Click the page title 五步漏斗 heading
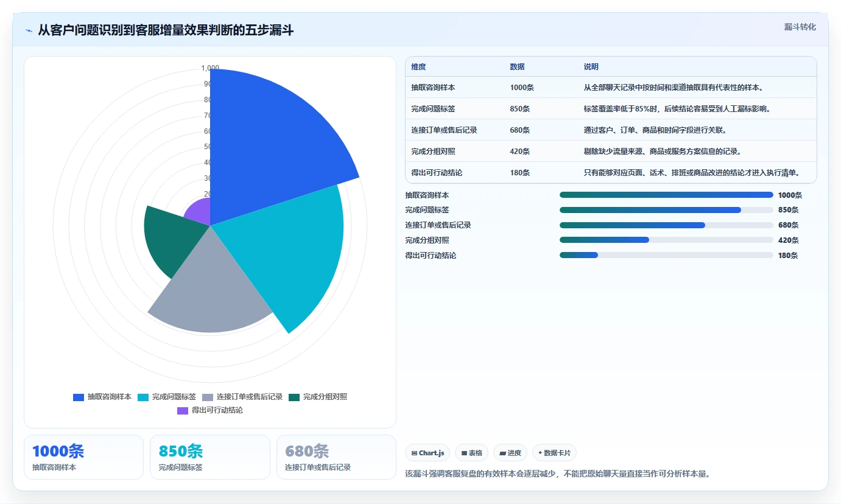Image resolution: width=841 pixels, height=504 pixels. (166, 30)
